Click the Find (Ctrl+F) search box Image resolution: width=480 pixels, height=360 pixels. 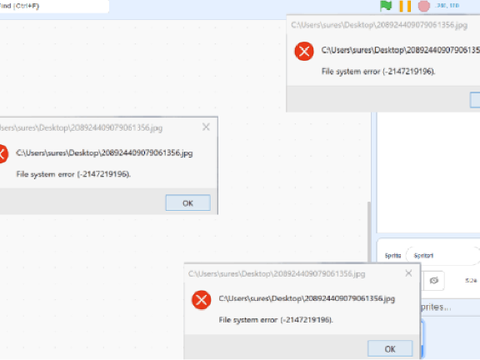53,6
